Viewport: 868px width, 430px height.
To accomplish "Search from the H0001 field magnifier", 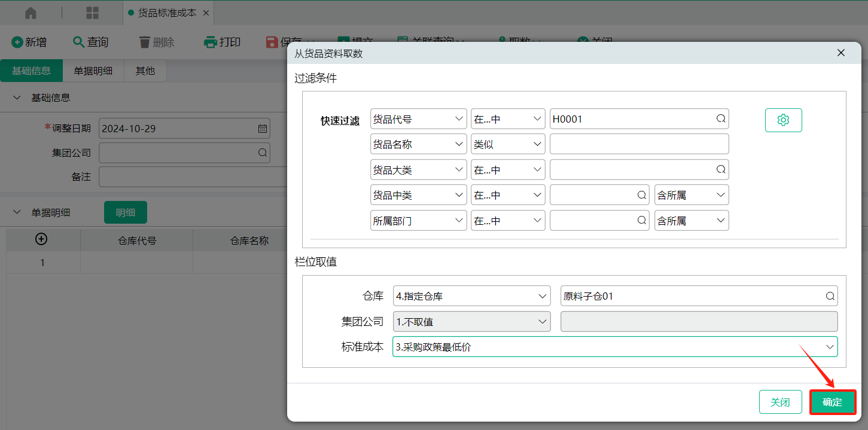I will pyautogui.click(x=721, y=118).
